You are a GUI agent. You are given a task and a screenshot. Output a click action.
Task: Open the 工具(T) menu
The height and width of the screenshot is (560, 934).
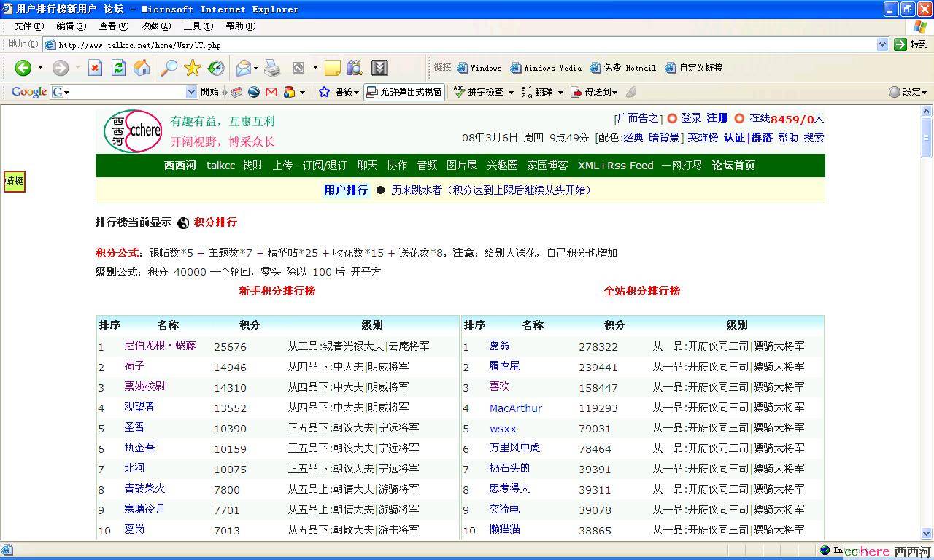click(x=198, y=26)
